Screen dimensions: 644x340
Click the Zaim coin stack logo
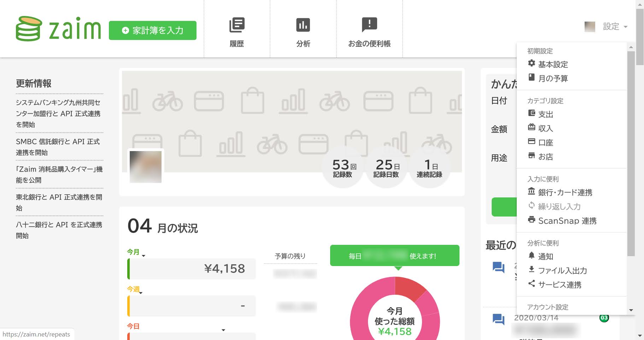[x=29, y=29]
